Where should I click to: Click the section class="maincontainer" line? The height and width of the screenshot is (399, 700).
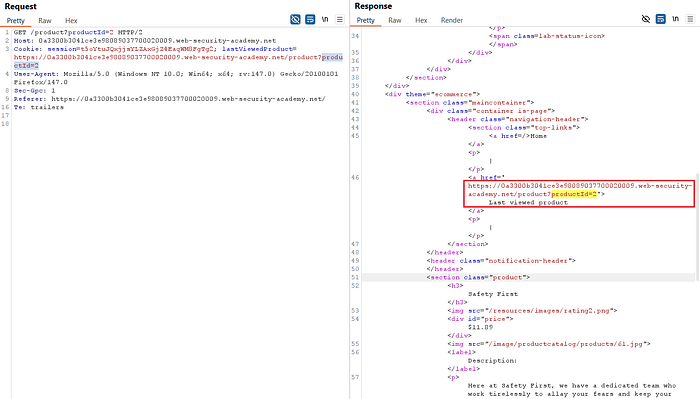pyautogui.click(x=470, y=103)
